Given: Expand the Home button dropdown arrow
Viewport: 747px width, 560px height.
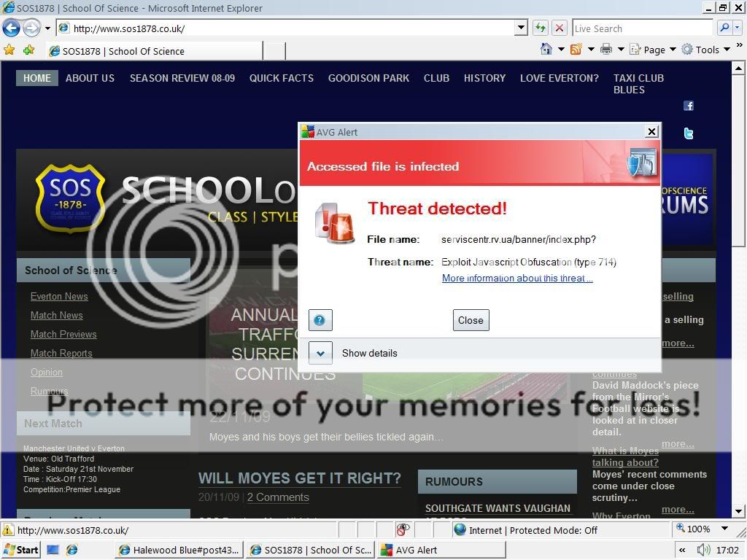Looking at the screenshot, I should (x=561, y=49).
